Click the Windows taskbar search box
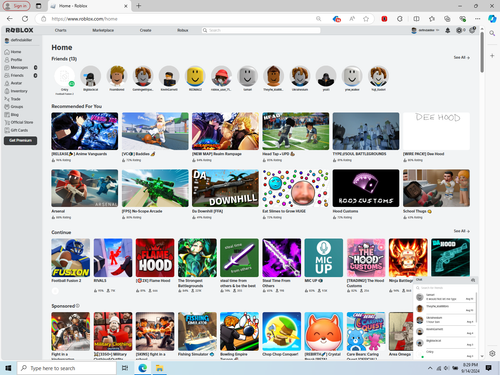Image resolution: width=500 pixels, height=375 pixels. 67,368
